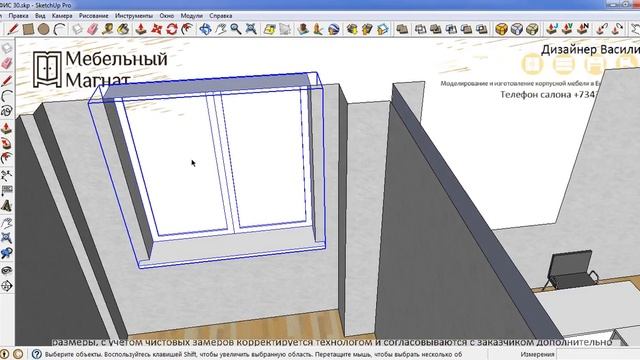Select the Zoom Extents tool in top toolbar
This screenshot has width=640, height=360.
point(251,29)
